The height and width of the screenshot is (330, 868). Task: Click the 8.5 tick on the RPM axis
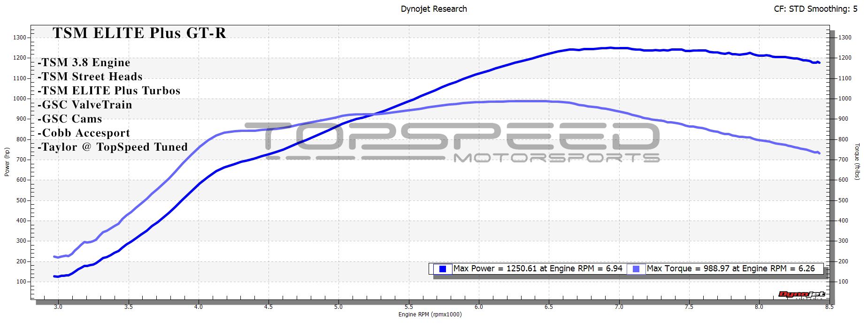[x=829, y=307]
